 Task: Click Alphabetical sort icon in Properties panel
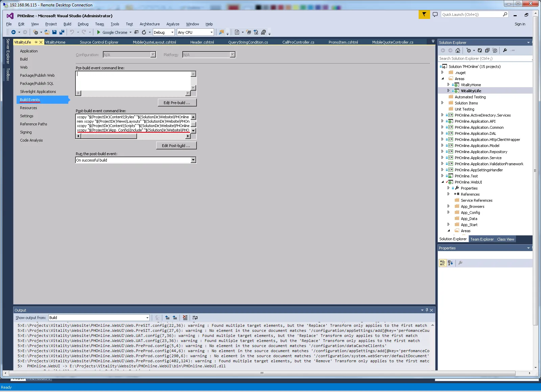pyautogui.click(x=450, y=263)
